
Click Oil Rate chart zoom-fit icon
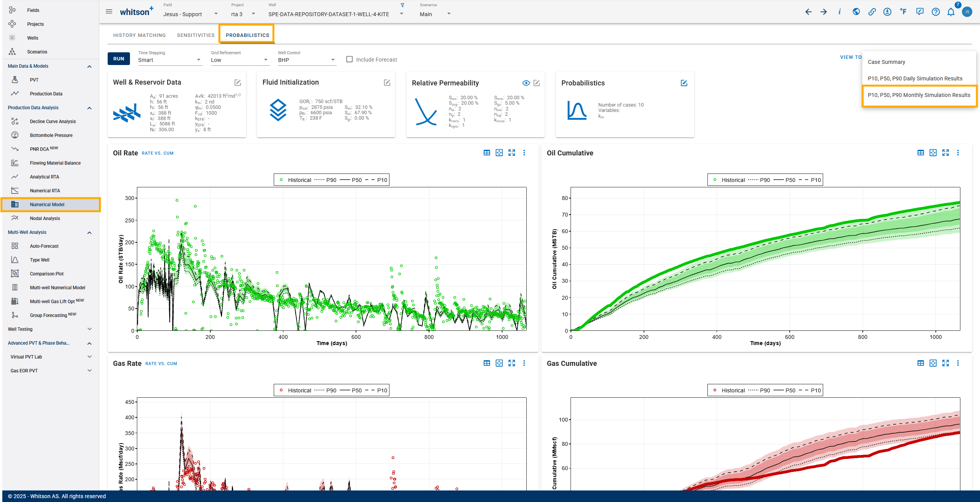(x=499, y=153)
